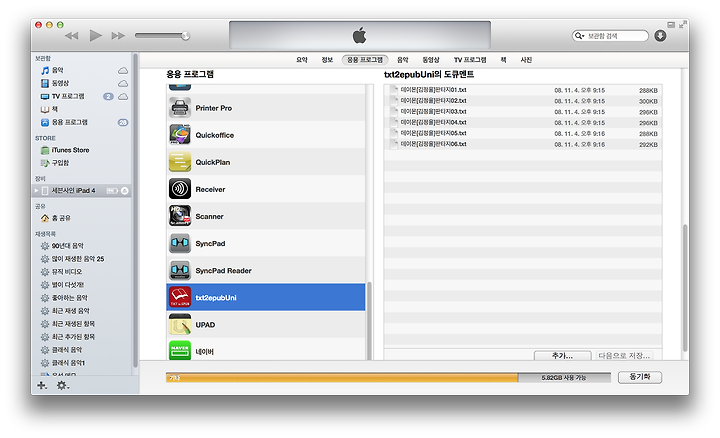Open 동영상 in the library sidebar
This screenshot has height=438, width=720.
click(60, 83)
